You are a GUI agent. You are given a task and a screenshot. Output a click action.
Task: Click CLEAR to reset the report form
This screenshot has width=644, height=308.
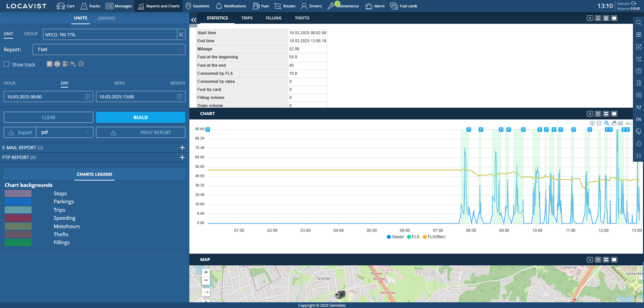(48, 117)
